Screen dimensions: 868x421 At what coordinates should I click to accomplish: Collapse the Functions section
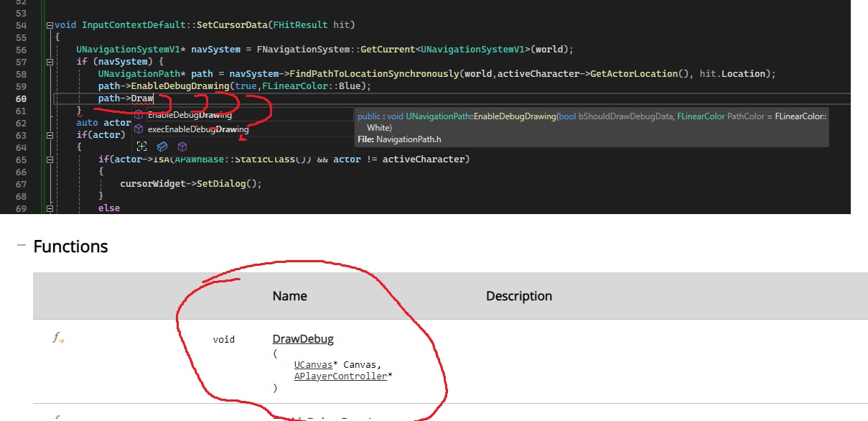(22, 246)
